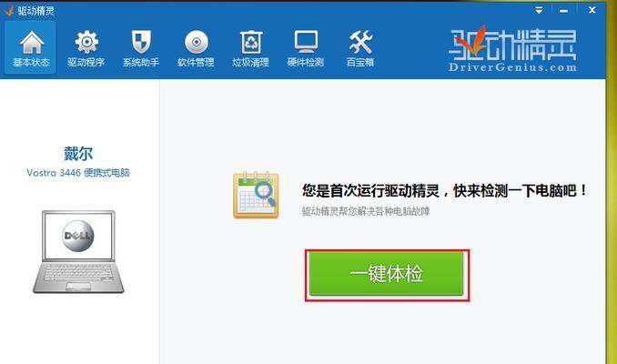
Task: Open the title bar dropdown menu arrow
Action: pos(539,10)
